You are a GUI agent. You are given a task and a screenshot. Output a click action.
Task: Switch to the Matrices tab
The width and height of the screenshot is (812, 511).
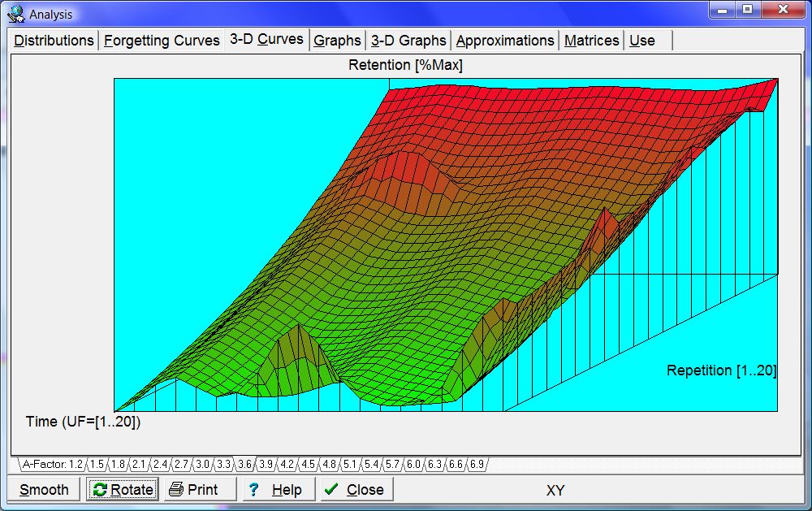pyautogui.click(x=591, y=41)
